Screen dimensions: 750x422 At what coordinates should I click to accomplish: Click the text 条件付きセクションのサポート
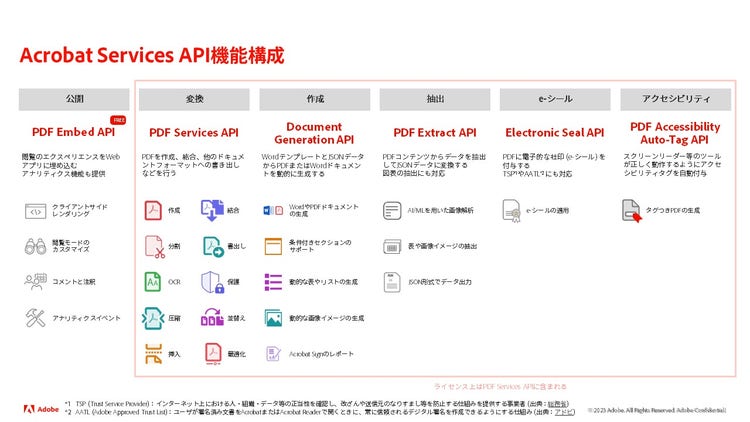320,246
